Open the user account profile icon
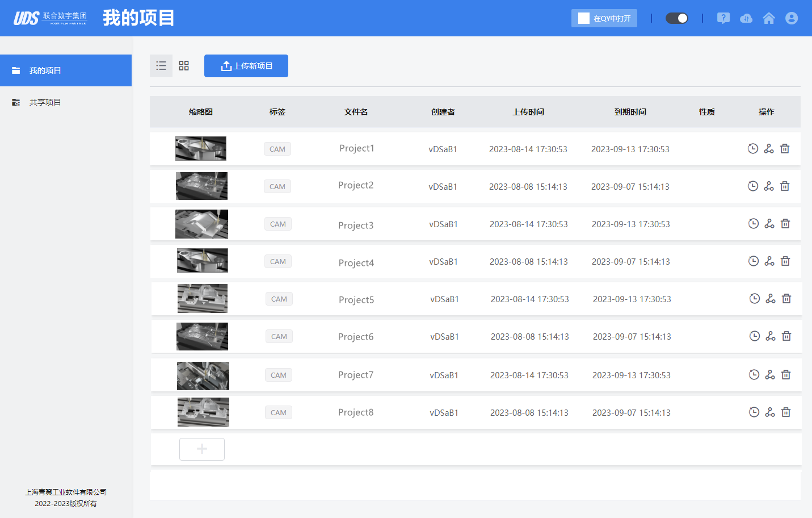This screenshot has width=812, height=518. [x=792, y=18]
